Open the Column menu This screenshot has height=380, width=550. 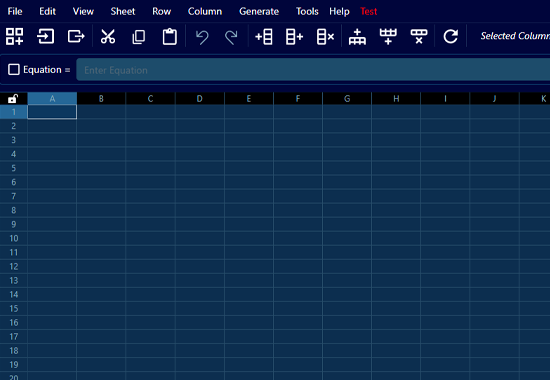tap(205, 11)
